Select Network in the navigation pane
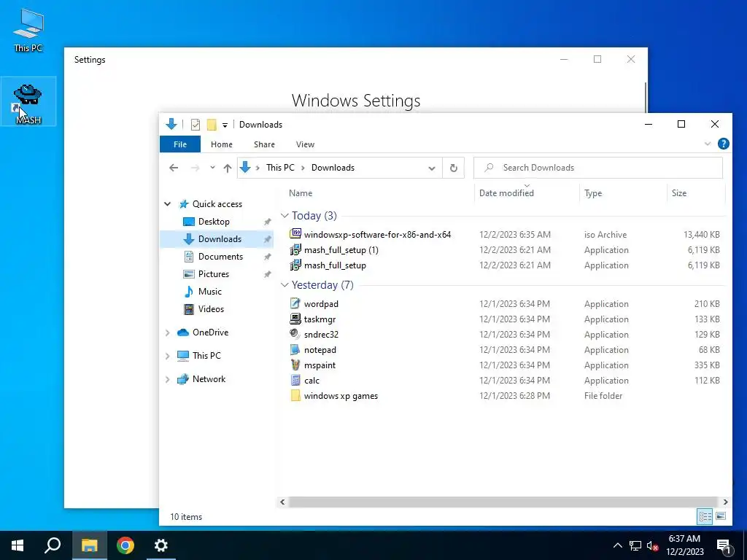 tap(209, 379)
